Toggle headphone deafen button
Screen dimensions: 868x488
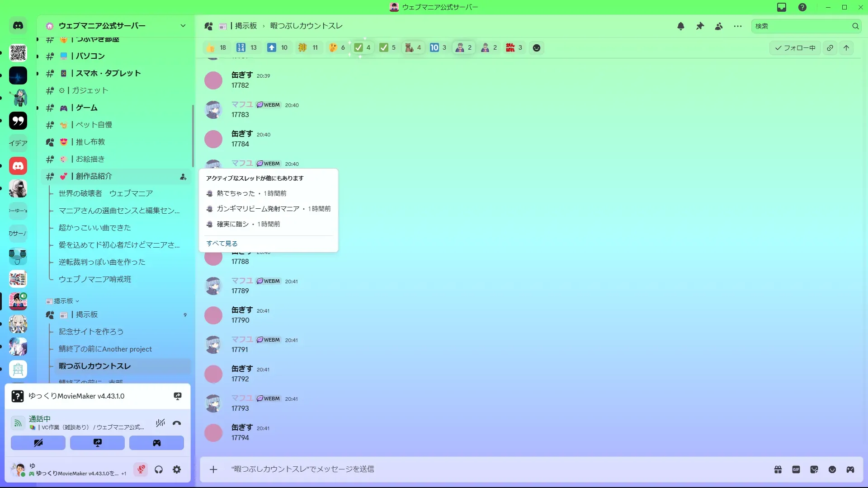point(159,470)
